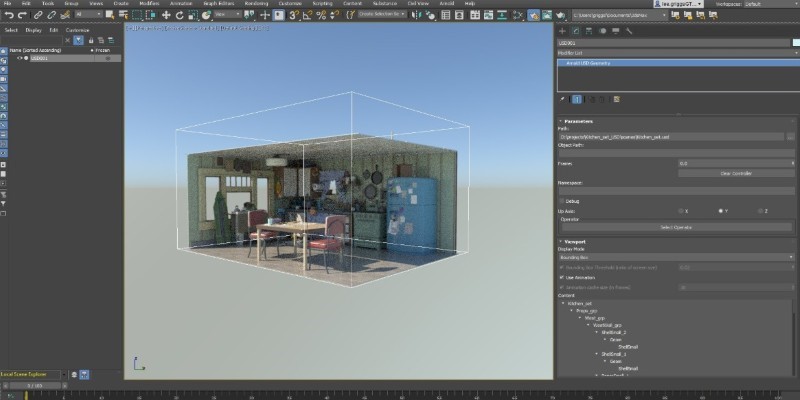
Task: Switch to the Display command panel tab
Action: click(616, 31)
